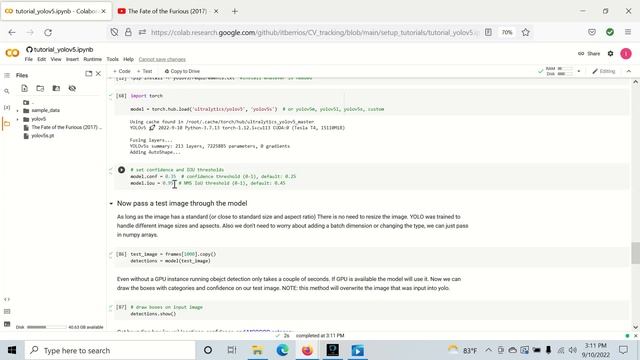Click the Windows taskbar search box
Viewport: 640px width, 360px height.
tap(110, 350)
